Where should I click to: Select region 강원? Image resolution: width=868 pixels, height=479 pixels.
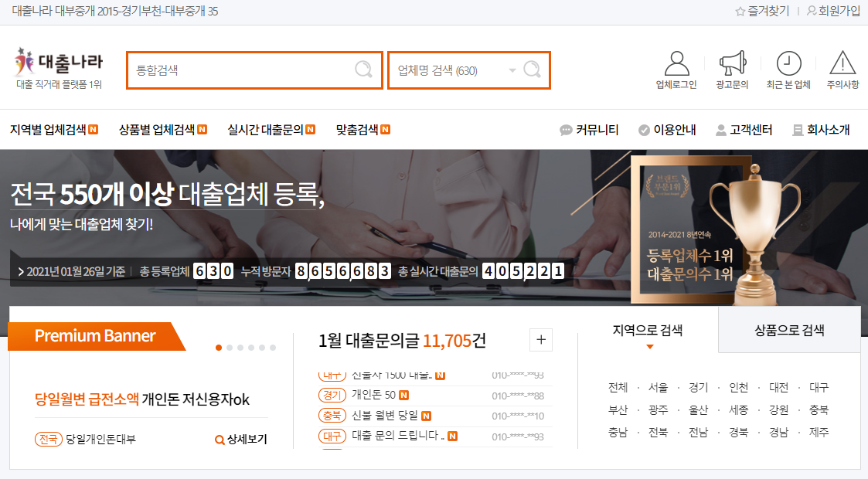tap(778, 410)
